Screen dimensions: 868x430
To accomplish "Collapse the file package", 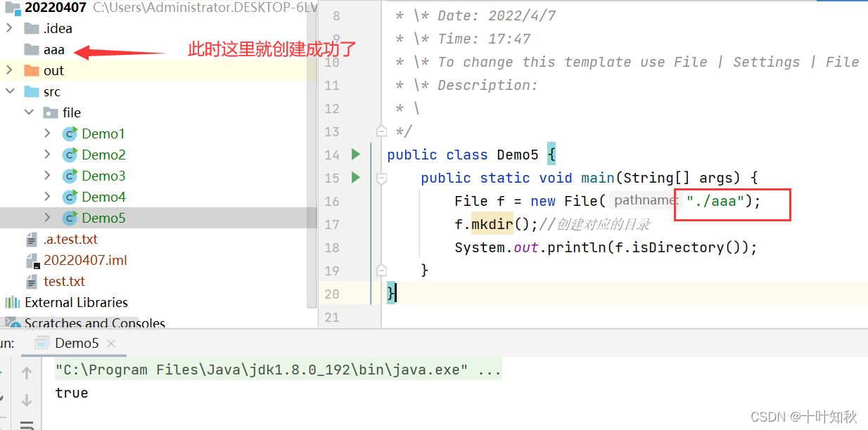I will (29, 112).
